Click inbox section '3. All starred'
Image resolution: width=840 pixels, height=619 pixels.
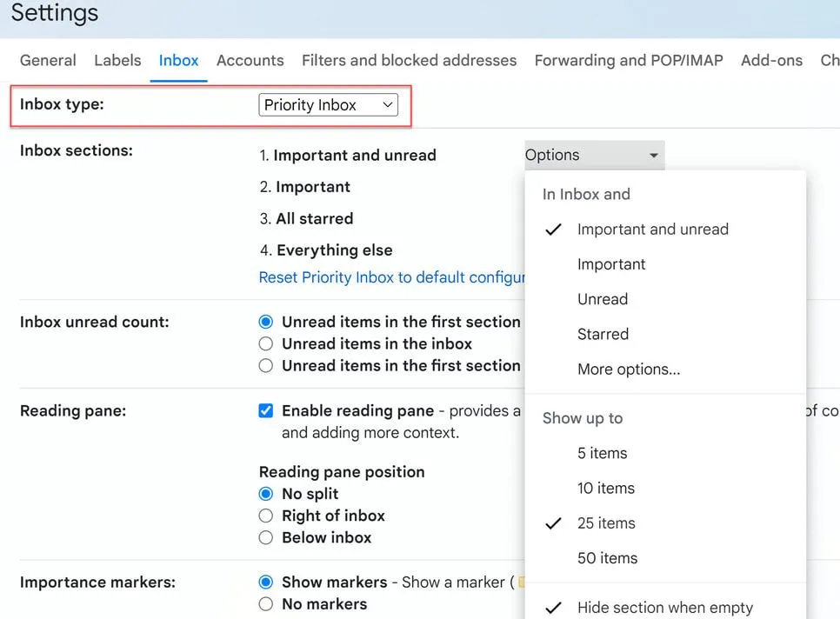tap(306, 218)
